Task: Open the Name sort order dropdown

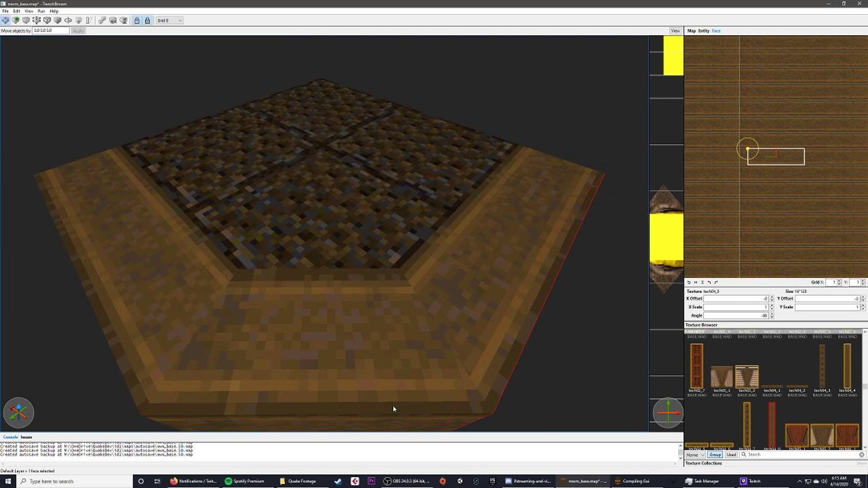Action: [x=695, y=455]
